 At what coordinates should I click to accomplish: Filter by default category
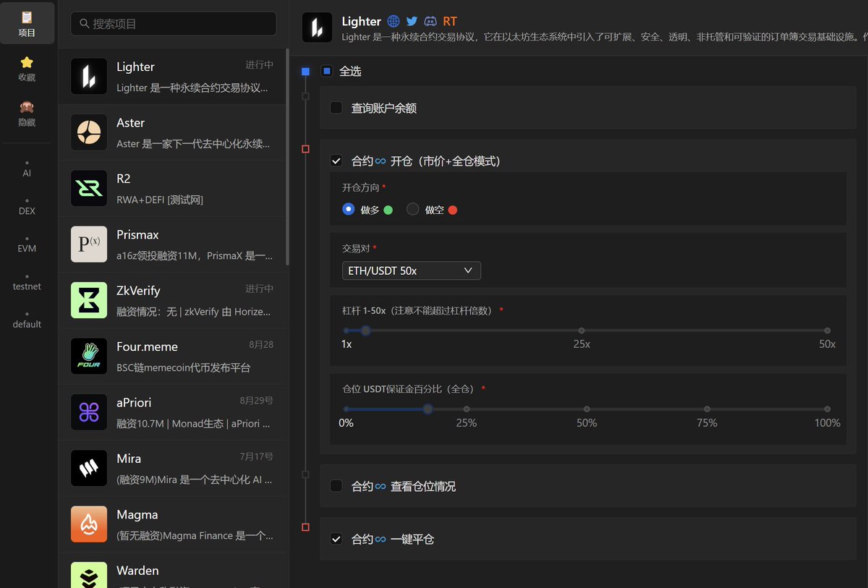(27, 320)
